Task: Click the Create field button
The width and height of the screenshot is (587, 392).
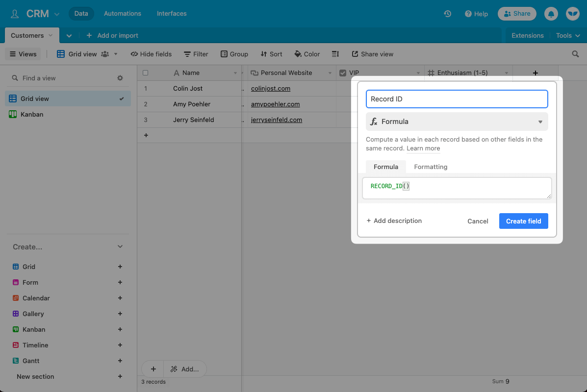Action: 523,221
